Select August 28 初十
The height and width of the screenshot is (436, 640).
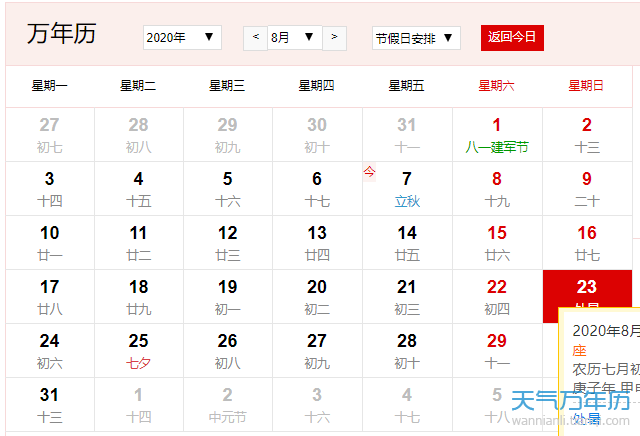(407, 351)
